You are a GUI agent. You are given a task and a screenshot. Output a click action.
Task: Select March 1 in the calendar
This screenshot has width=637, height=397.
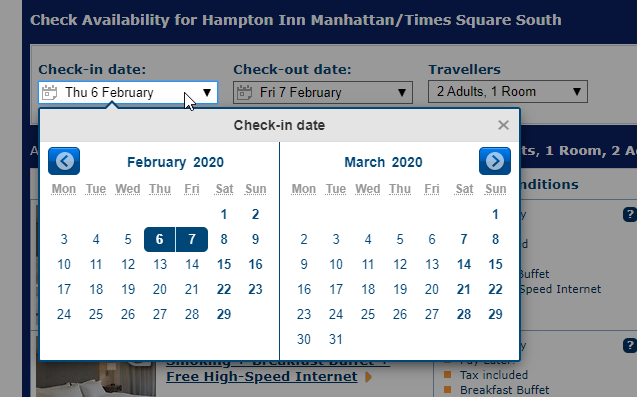click(x=495, y=214)
